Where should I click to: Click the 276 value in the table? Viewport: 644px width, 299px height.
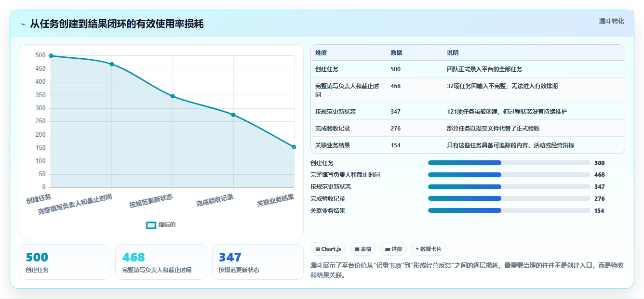[x=395, y=129]
